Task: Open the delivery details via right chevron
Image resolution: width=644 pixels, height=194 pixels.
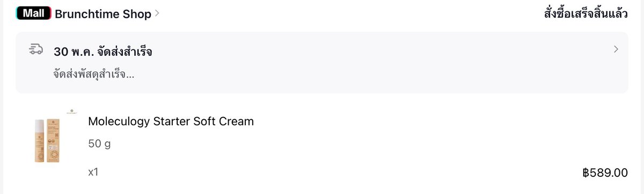Action: pyautogui.click(x=616, y=49)
